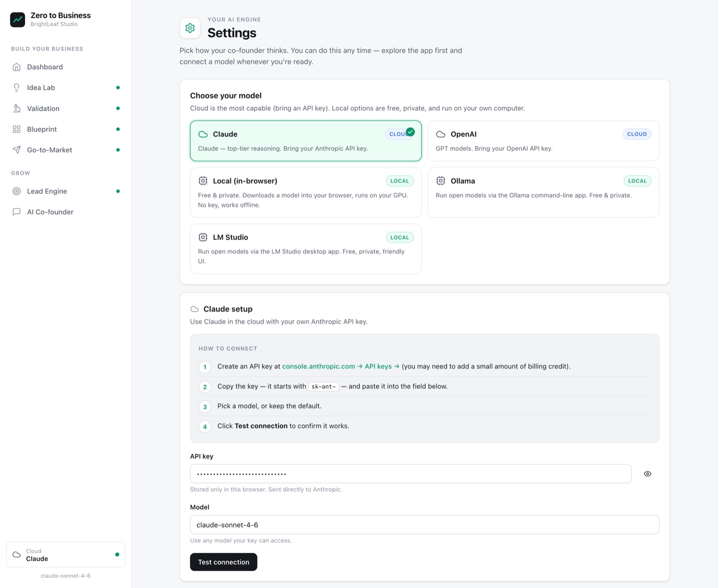The width and height of the screenshot is (718, 588).
Task: Click the Idea Lab lightbulb icon
Action: click(x=16, y=88)
